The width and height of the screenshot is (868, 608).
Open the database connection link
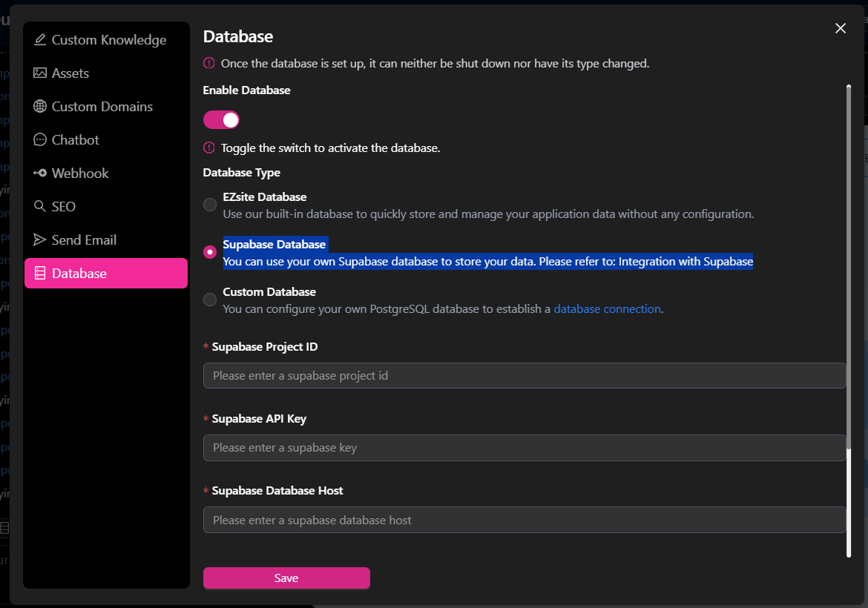point(608,308)
